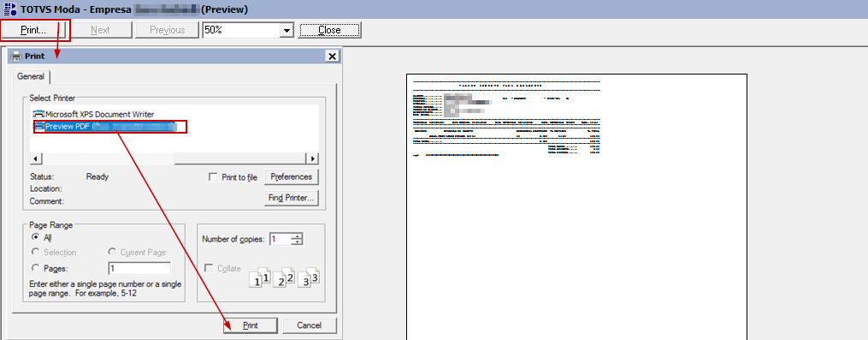Image resolution: width=868 pixels, height=340 pixels.
Task: Choose the Selection page range option
Action: pos(36,253)
